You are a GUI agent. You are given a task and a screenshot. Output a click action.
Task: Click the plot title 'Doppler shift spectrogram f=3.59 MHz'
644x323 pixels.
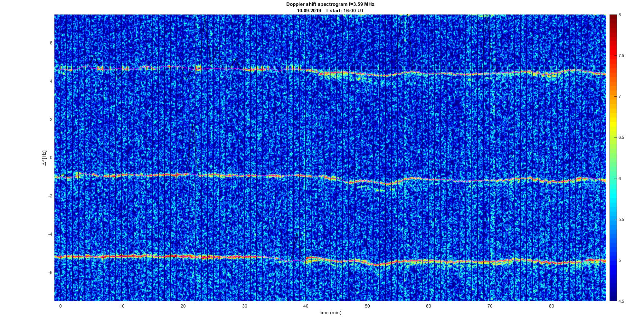tap(330, 5)
